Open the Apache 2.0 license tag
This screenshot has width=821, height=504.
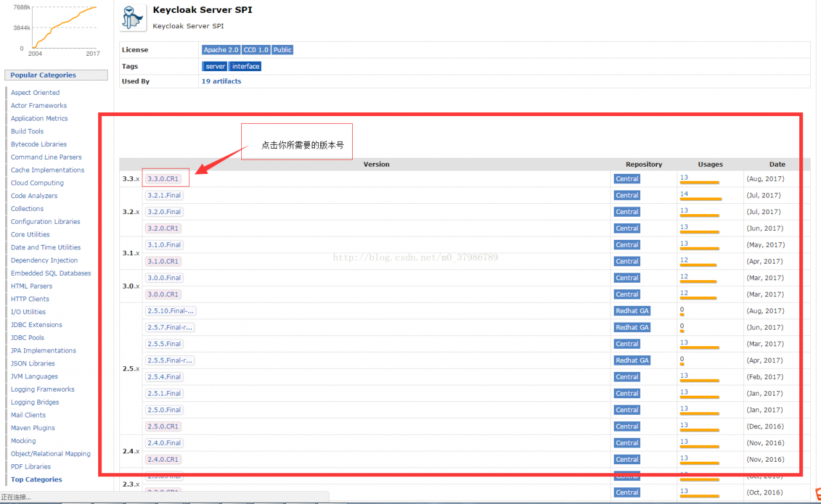tap(221, 50)
